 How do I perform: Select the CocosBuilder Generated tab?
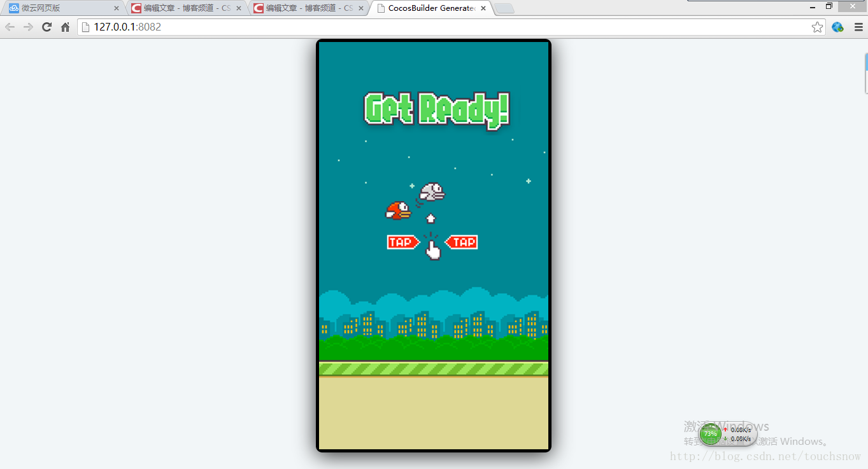431,8
